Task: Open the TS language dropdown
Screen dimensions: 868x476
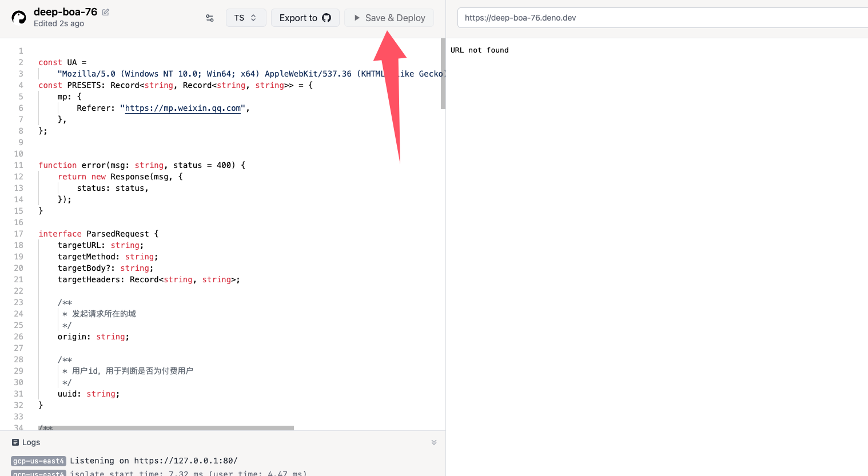Action: [x=245, y=18]
